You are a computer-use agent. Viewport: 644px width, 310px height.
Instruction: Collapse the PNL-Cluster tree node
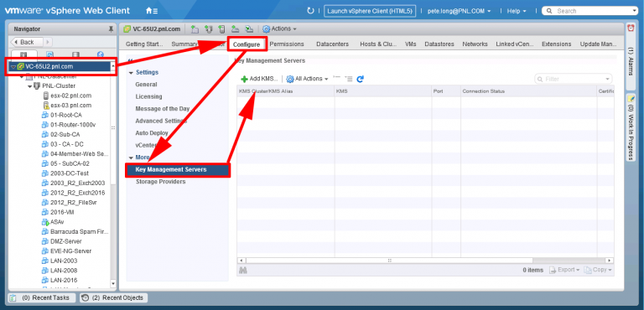click(x=30, y=86)
